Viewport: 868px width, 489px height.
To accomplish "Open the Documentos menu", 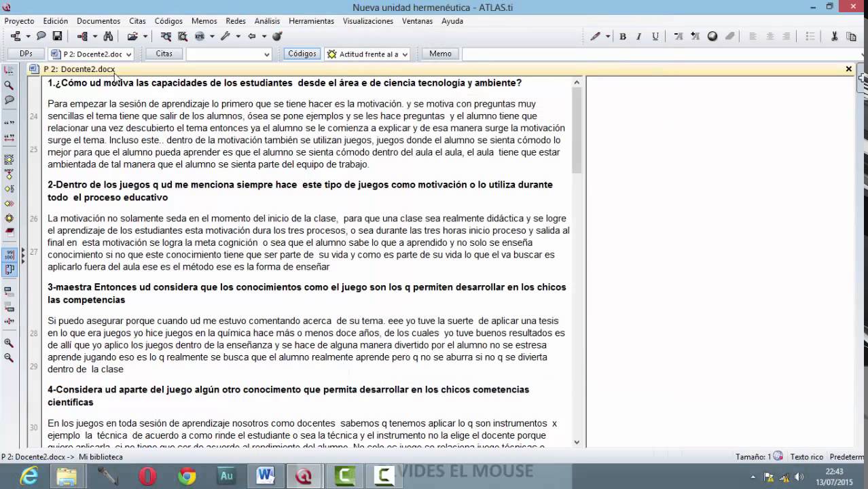I will coord(98,21).
